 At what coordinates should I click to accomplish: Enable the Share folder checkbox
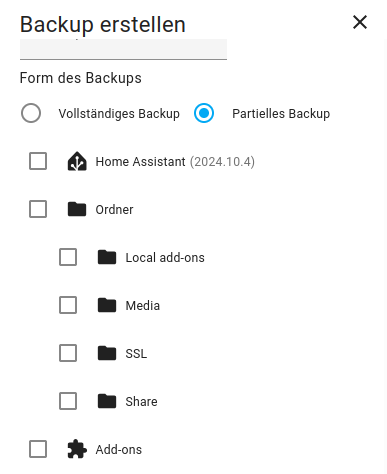[68, 401]
